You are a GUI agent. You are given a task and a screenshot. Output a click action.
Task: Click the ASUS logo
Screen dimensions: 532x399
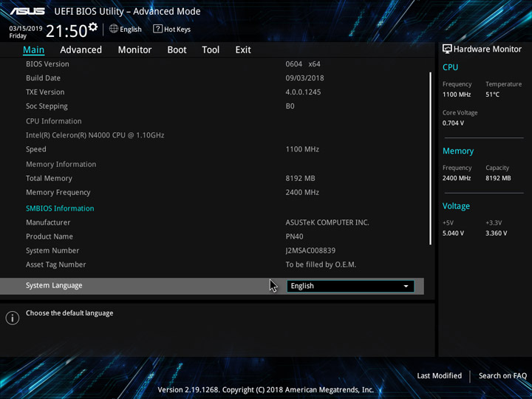coord(27,11)
